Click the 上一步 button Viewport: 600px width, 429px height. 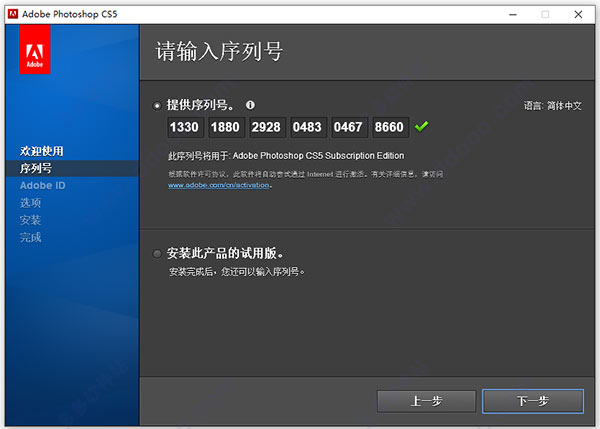tap(426, 401)
